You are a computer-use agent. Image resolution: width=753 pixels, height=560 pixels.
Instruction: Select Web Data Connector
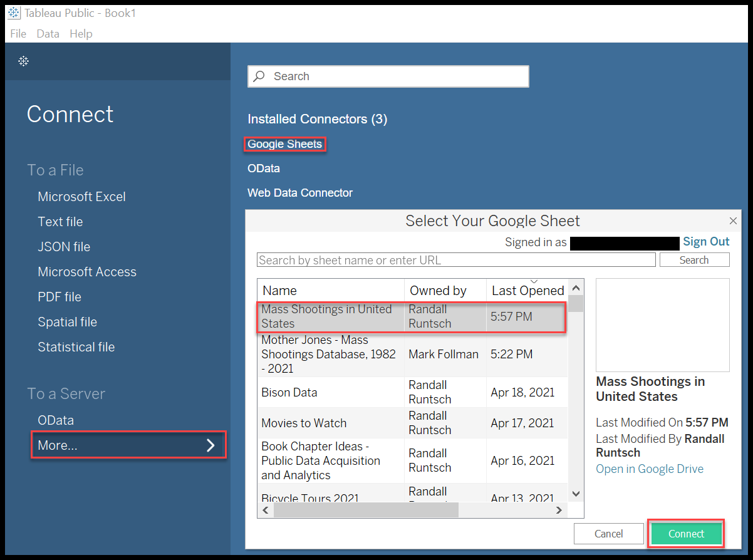[300, 193]
